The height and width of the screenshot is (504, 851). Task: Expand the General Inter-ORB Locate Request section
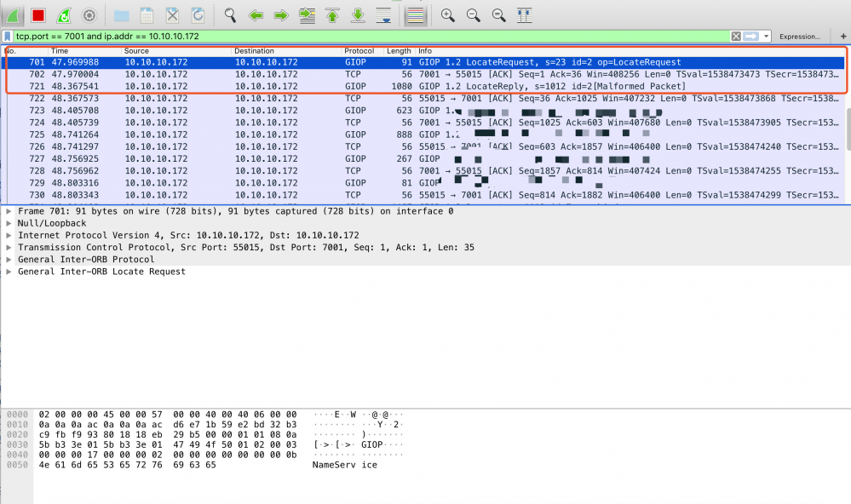(7, 272)
